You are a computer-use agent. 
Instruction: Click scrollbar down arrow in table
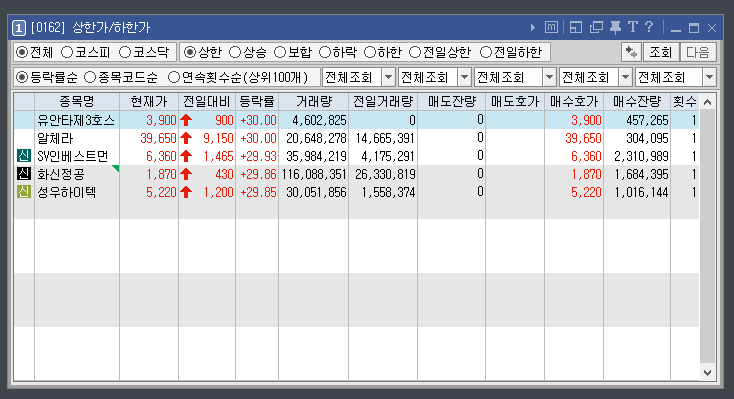(x=707, y=373)
